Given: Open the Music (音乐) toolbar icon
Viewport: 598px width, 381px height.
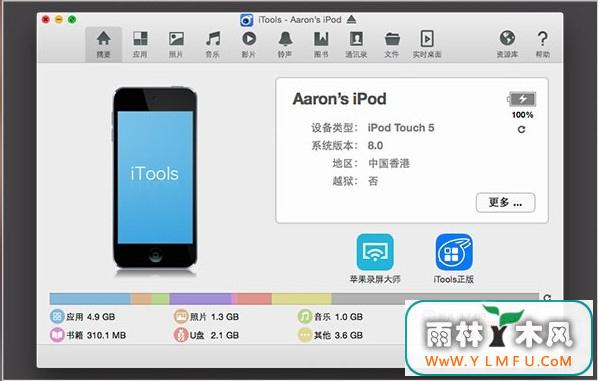Looking at the screenshot, I should [x=213, y=44].
